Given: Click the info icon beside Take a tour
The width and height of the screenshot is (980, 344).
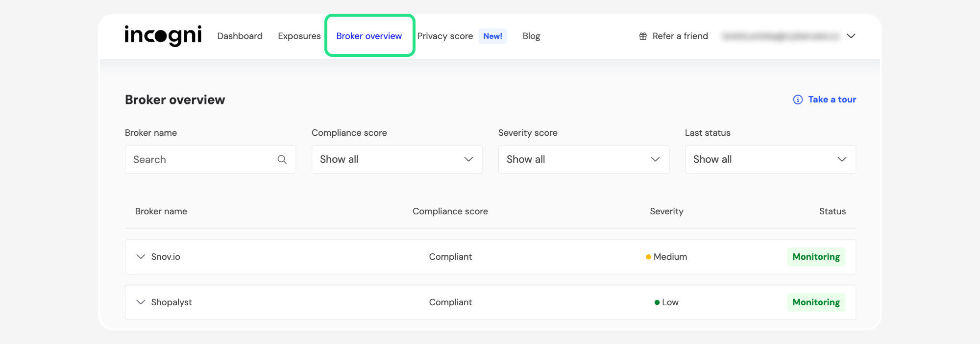Looking at the screenshot, I should tap(798, 99).
